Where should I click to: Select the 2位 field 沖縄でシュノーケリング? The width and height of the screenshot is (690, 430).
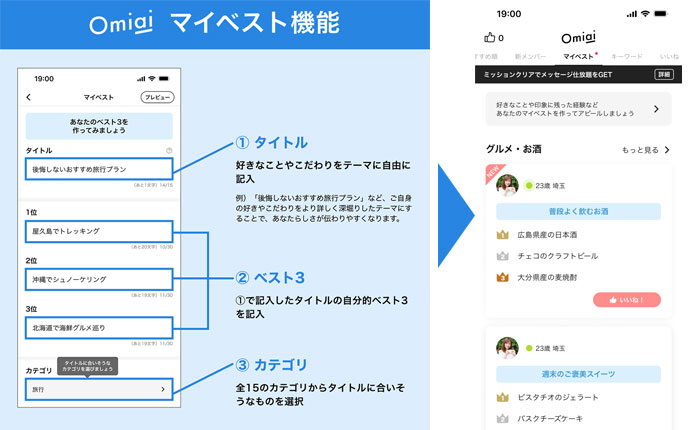(99, 279)
